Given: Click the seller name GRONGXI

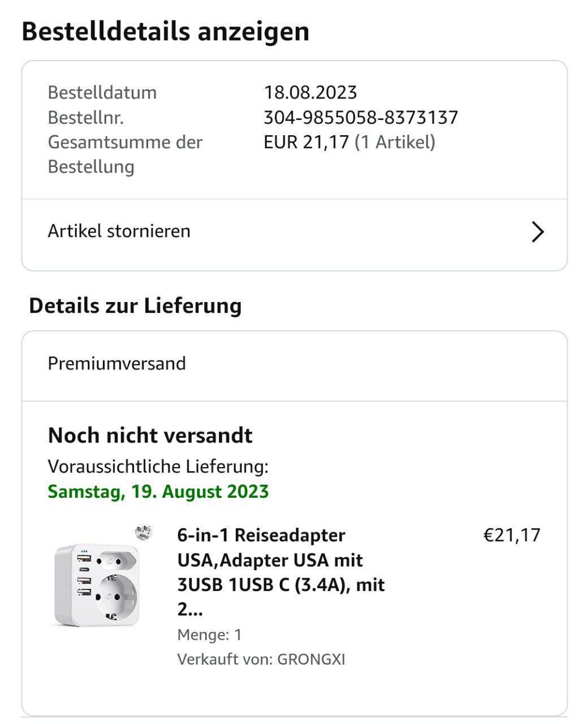Looking at the screenshot, I should click(311, 660).
